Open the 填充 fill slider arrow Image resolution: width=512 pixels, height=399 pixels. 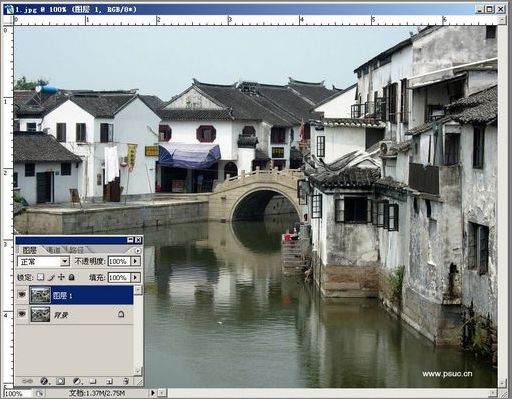pos(135,277)
